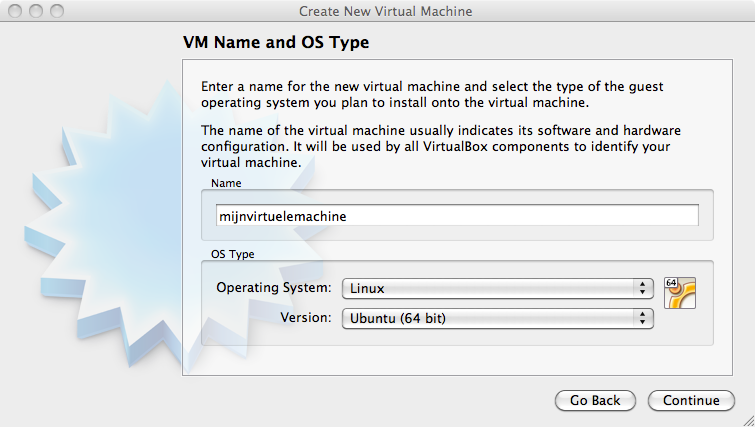Click the Name field containing mijnvirtuelemachine
Viewport: 755px width, 427px height.
click(457, 216)
